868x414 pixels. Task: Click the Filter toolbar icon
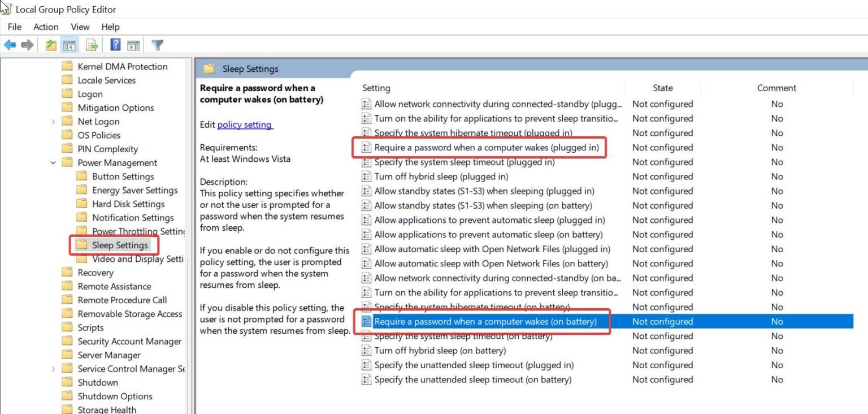tap(157, 45)
